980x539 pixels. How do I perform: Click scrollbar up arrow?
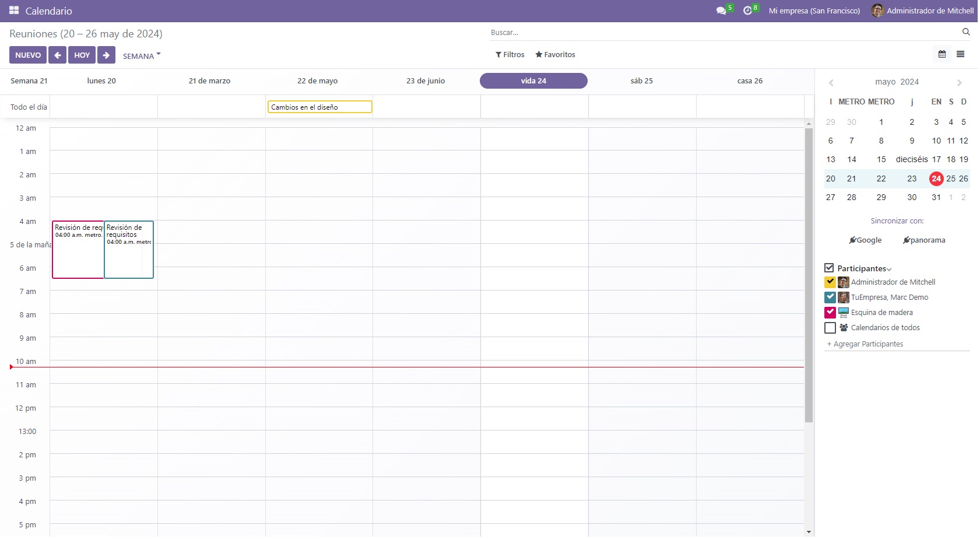point(809,124)
